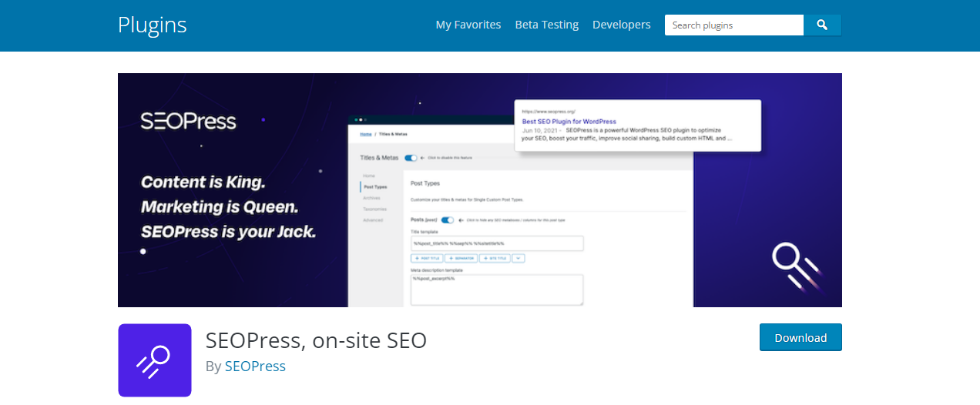The image size is (980, 405).
Task: Click the Home breadcrumb link in banner
Action: click(367, 134)
